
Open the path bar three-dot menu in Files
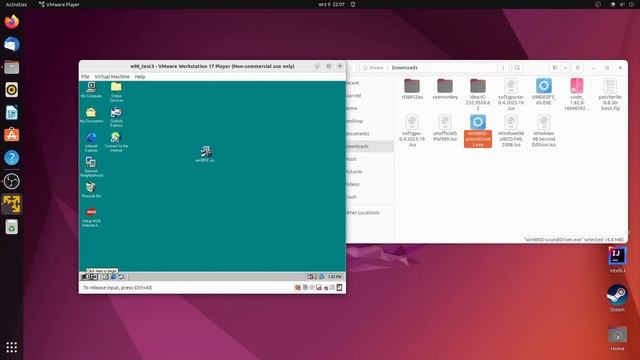503,68
